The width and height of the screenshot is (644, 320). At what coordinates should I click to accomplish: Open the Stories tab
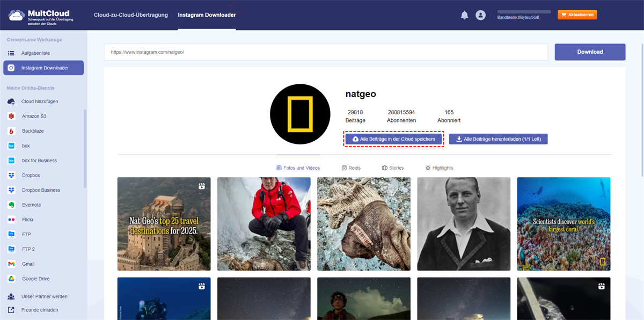393,168
